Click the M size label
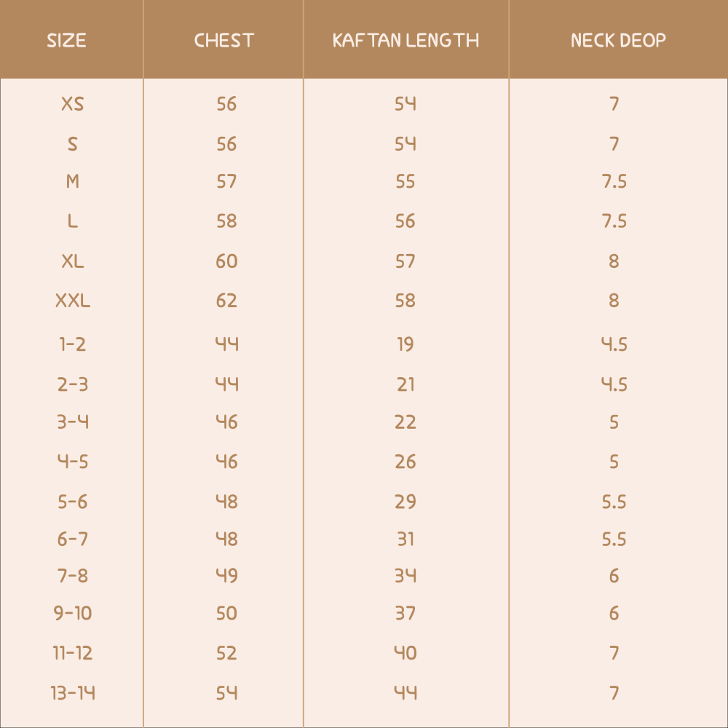The image size is (728, 728). point(73,181)
